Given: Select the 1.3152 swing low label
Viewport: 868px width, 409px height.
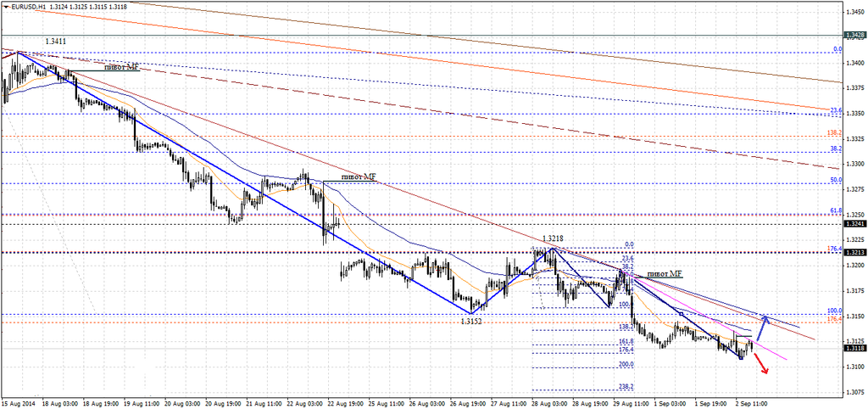Looking at the screenshot, I should [472, 321].
